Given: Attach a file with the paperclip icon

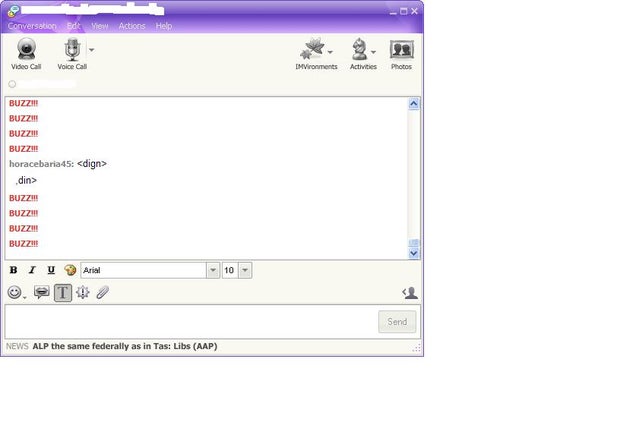Looking at the screenshot, I should [102, 293].
